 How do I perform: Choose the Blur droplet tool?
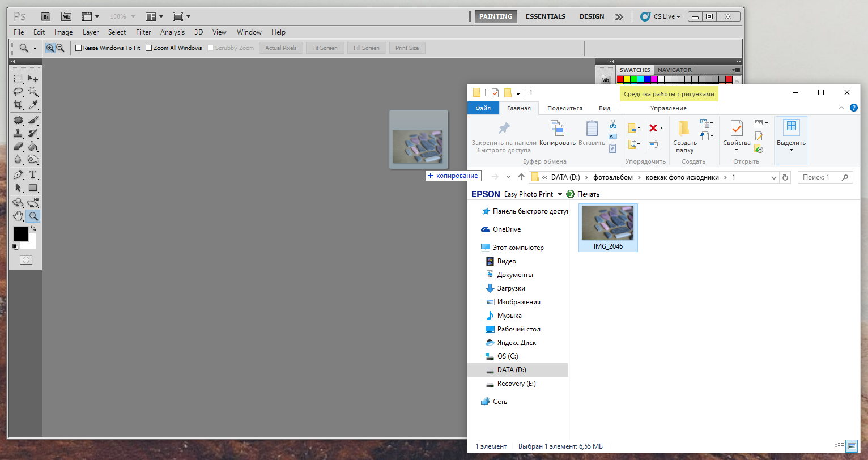(18, 159)
